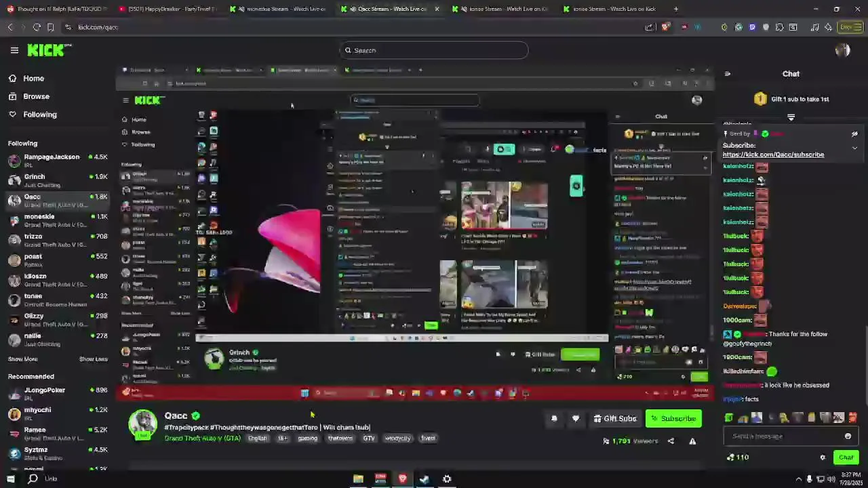Click the Qacc streamer avatar
Screen dimensions: 868x488
tap(143, 424)
